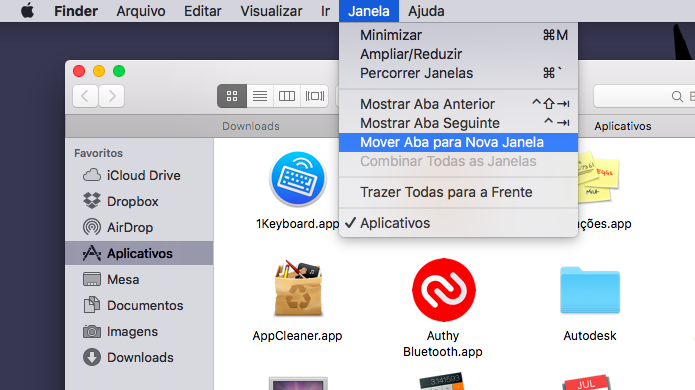Select Authy Bluetooth.app icon
The height and width of the screenshot is (390, 695).
tap(444, 290)
